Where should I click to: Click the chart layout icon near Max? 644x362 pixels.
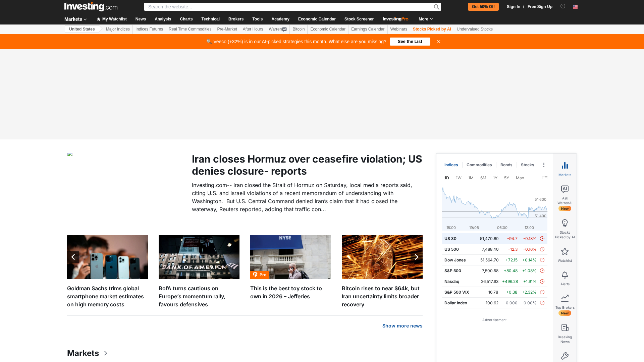(545, 178)
